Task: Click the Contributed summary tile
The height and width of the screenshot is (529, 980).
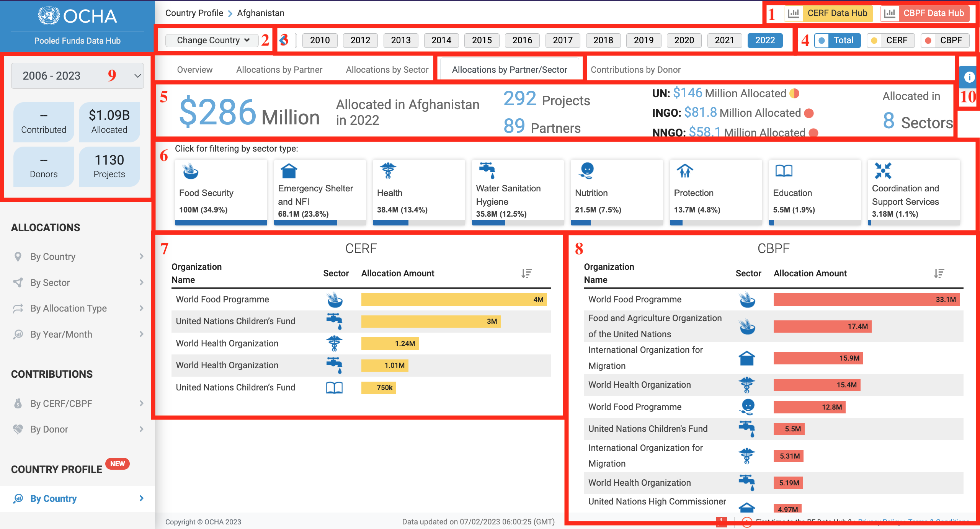Action: pyautogui.click(x=44, y=122)
